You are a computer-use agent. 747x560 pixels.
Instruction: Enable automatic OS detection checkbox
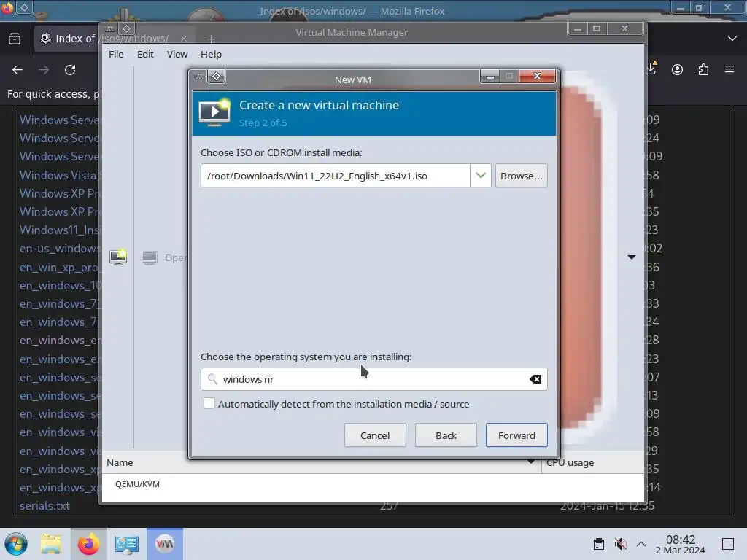[209, 403]
